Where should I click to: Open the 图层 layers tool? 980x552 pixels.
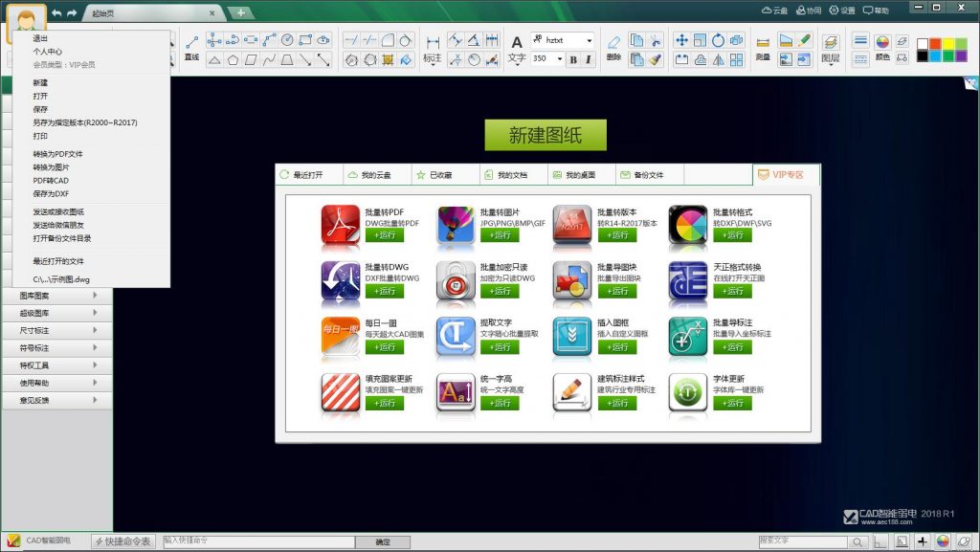[830, 48]
